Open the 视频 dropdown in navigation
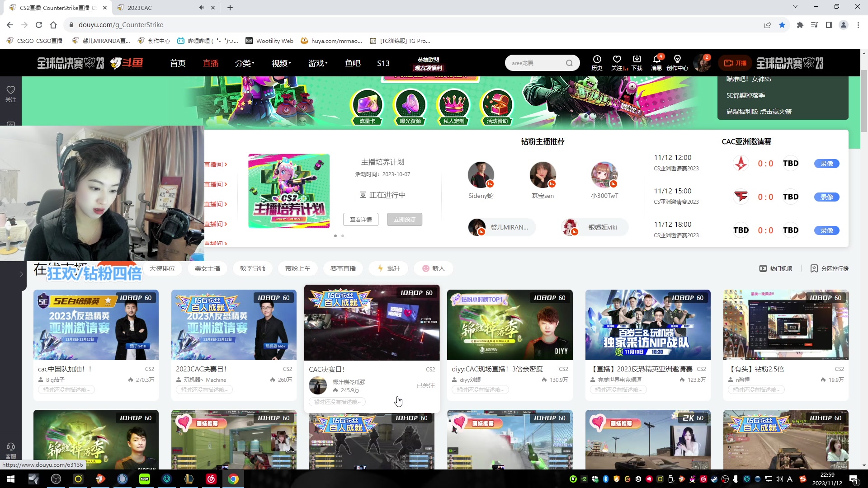868x488 pixels. [281, 63]
